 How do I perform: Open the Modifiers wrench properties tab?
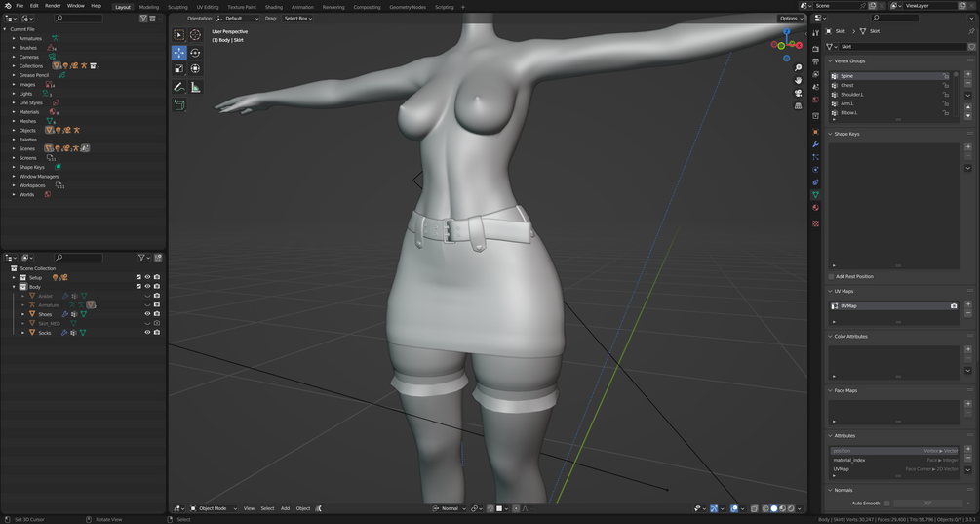[x=815, y=144]
